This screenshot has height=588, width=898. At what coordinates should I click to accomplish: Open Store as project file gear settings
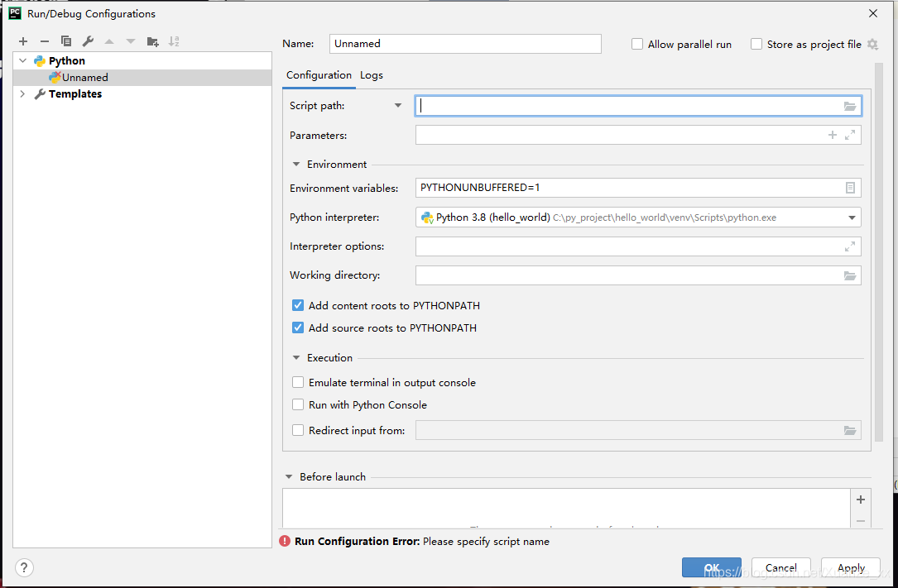(x=873, y=44)
